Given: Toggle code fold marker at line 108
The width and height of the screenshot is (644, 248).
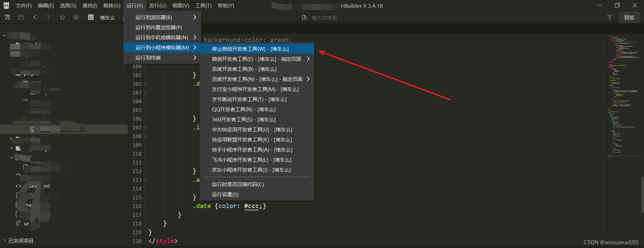Looking at the screenshot, I should tap(146, 136).
